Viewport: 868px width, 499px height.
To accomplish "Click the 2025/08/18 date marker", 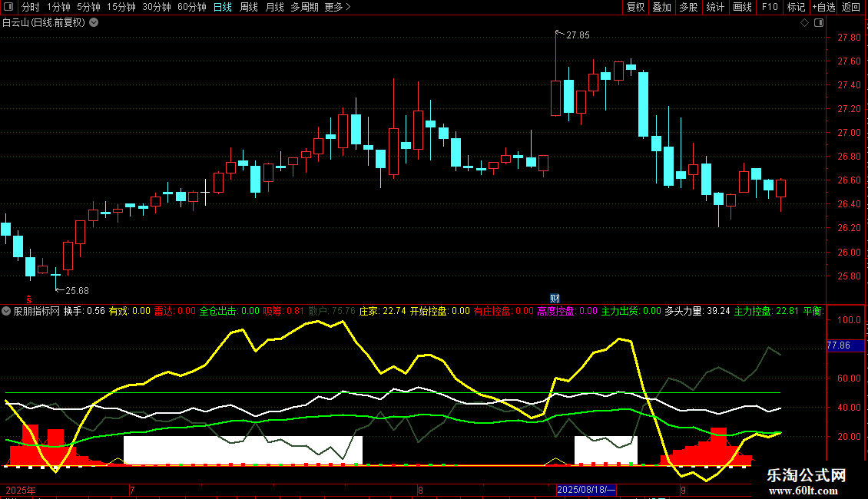I will tap(585, 490).
